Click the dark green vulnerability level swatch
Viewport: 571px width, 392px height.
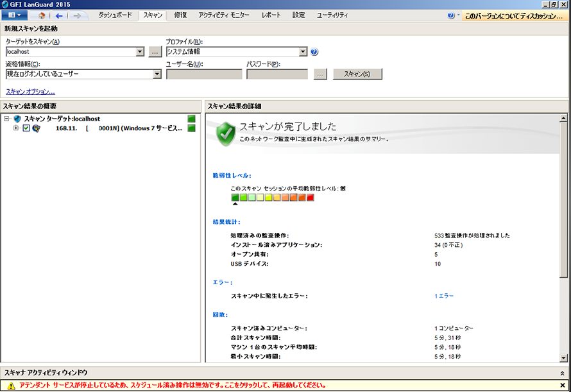point(235,198)
